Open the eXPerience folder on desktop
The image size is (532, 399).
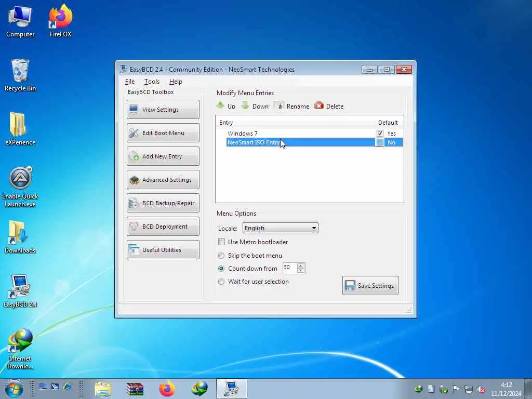[20, 129]
